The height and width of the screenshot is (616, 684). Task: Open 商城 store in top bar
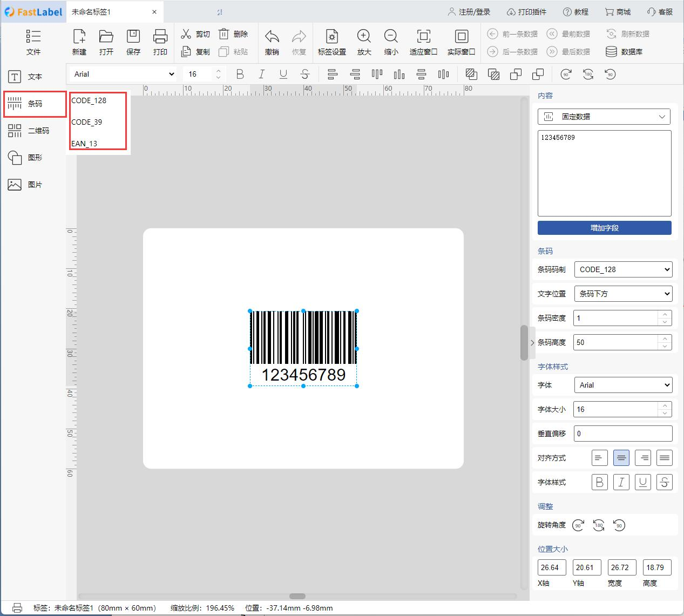(x=618, y=12)
